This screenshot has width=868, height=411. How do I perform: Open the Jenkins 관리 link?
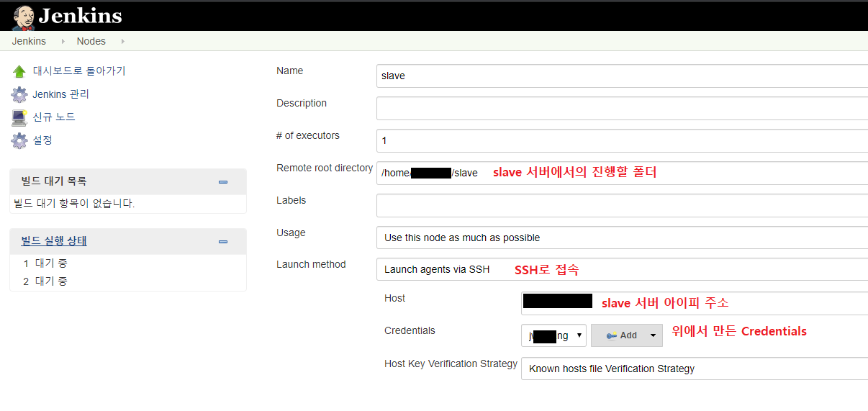click(61, 94)
